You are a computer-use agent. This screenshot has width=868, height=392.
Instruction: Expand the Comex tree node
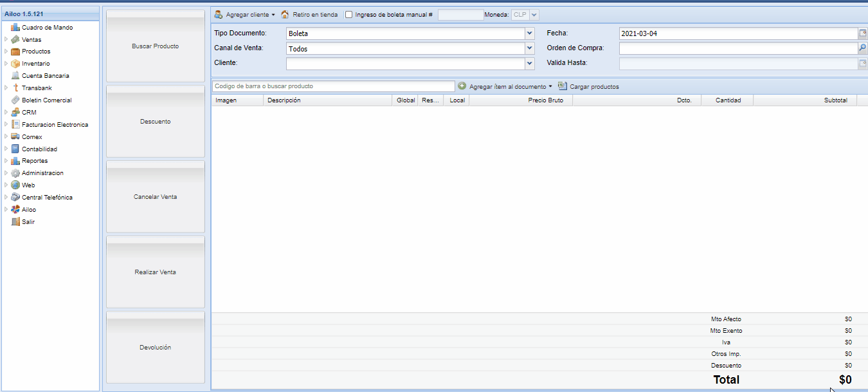[x=6, y=136]
